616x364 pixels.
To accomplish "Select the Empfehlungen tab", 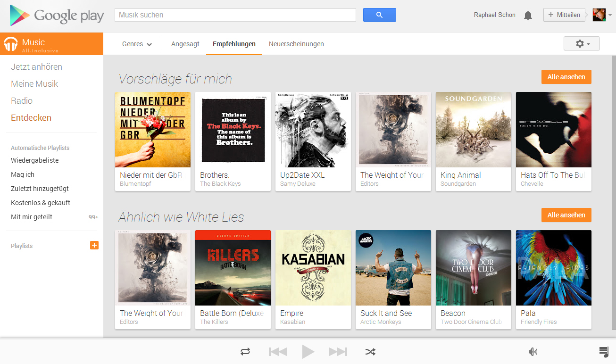I will [x=234, y=44].
